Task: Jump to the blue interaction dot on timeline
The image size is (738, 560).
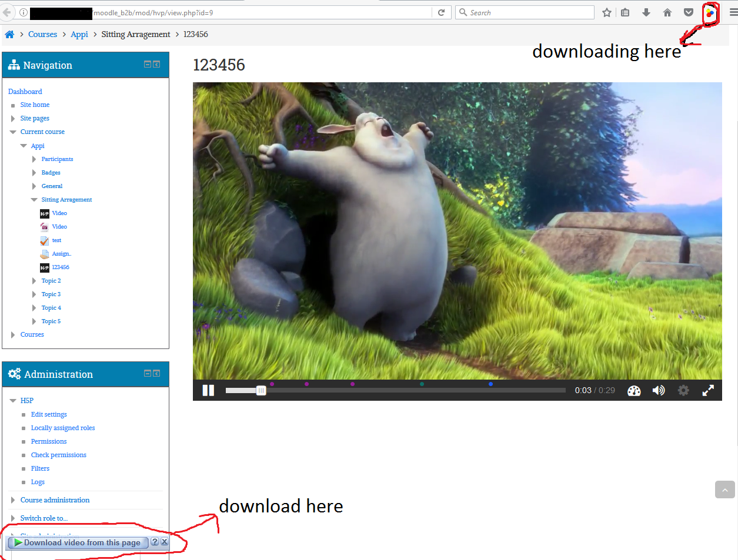Action: pyautogui.click(x=490, y=384)
